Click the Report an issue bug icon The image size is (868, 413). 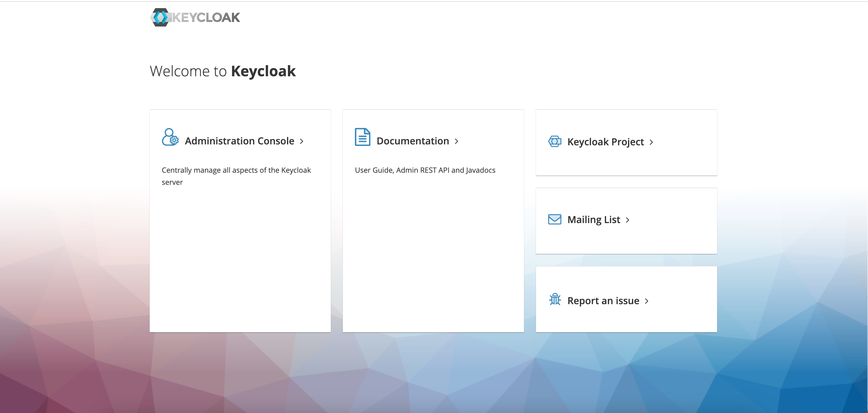point(554,300)
